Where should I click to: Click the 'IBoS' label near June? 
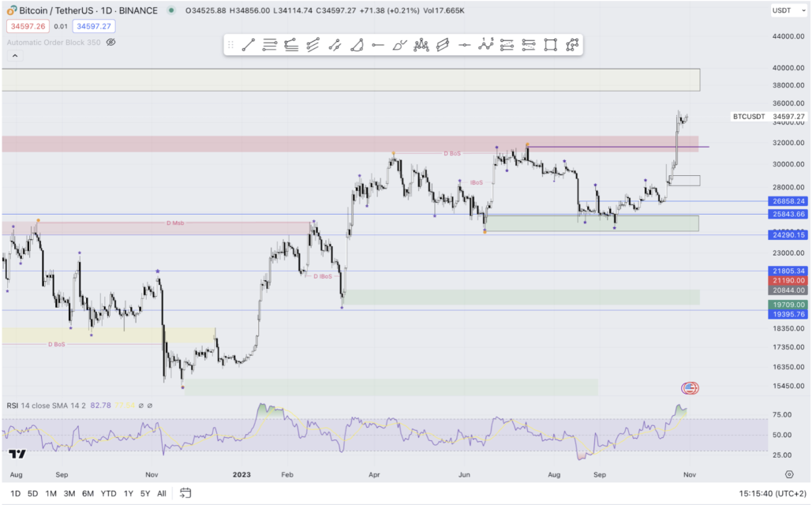477,183
